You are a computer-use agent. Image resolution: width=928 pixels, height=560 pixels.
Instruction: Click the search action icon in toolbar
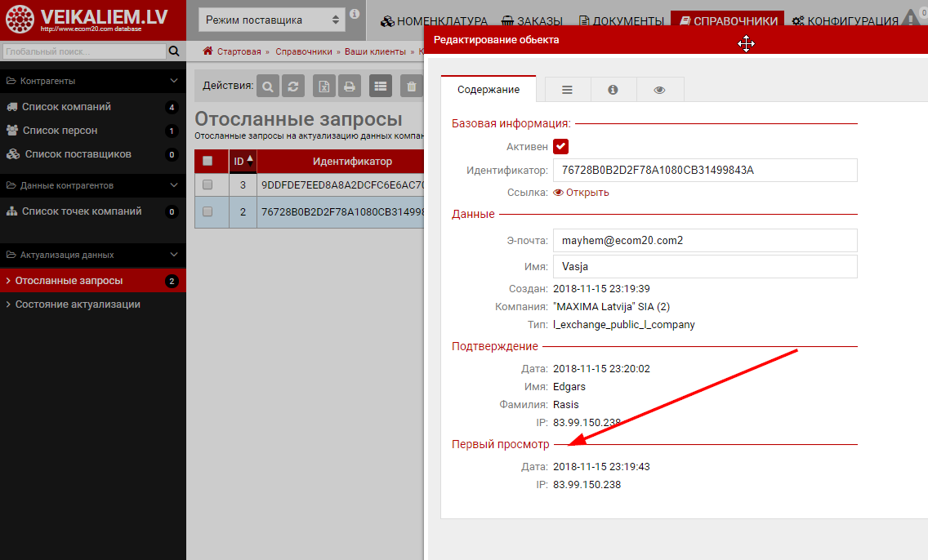(x=268, y=86)
